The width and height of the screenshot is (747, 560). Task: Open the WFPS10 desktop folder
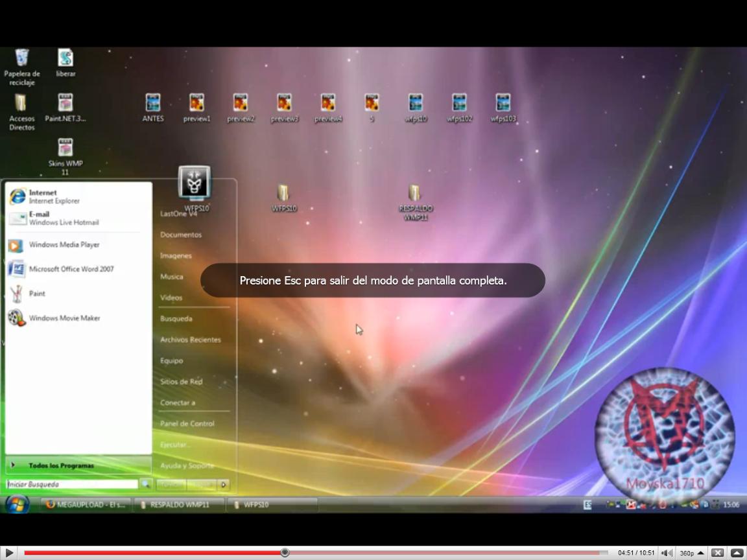(x=284, y=198)
